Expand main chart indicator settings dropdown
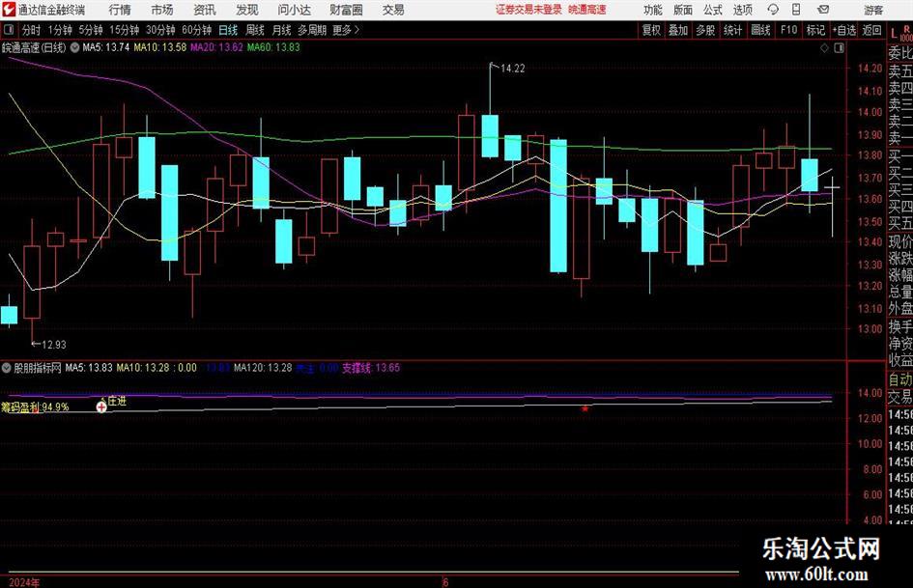This screenshot has width=913, height=588. (x=74, y=47)
